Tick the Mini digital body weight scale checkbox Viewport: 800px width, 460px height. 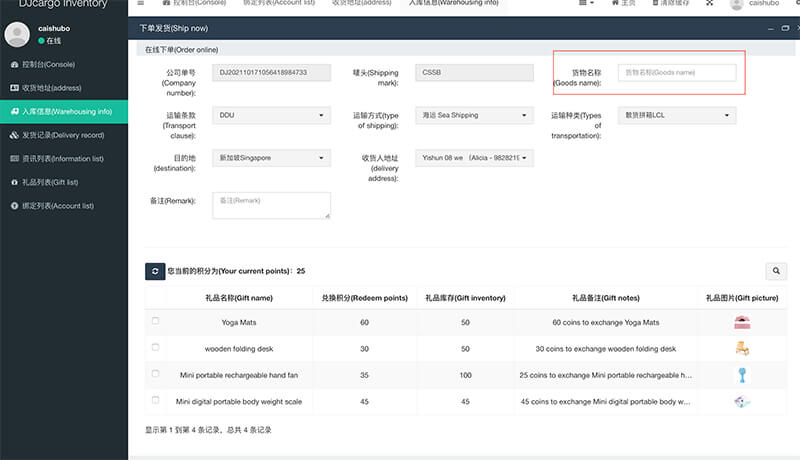tap(155, 400)
